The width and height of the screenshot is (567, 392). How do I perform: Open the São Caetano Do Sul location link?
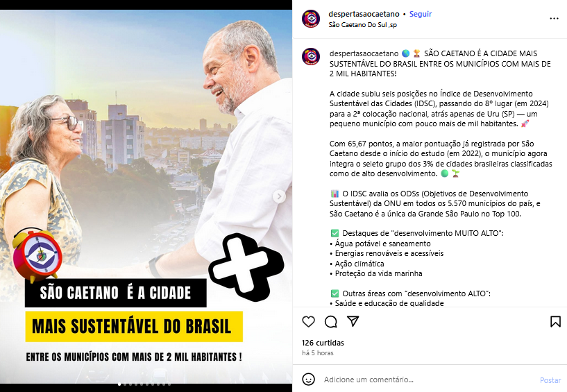(x=363, y=25)
